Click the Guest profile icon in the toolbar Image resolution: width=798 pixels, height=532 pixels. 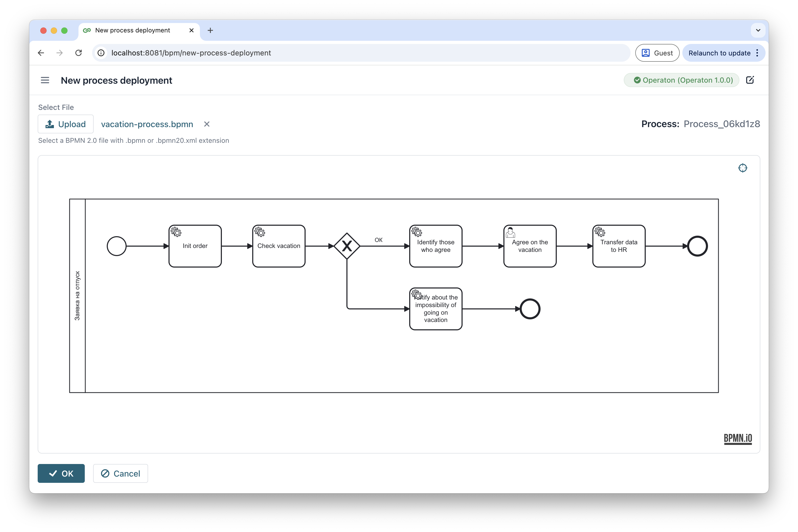pyautogui.click(x=646, y=53)
